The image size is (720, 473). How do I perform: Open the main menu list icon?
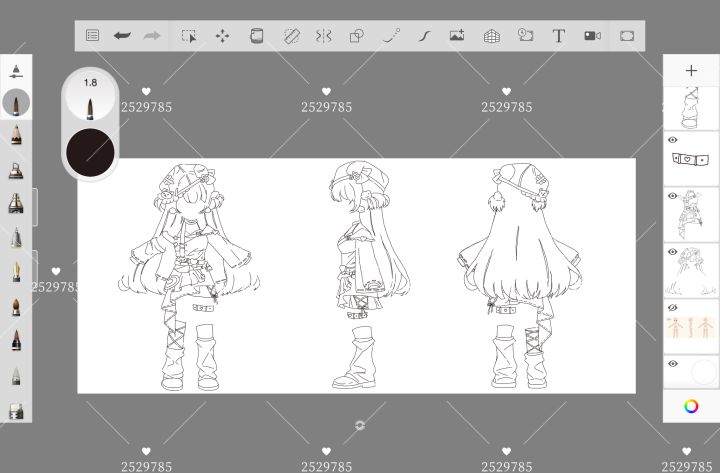(92, 35)
